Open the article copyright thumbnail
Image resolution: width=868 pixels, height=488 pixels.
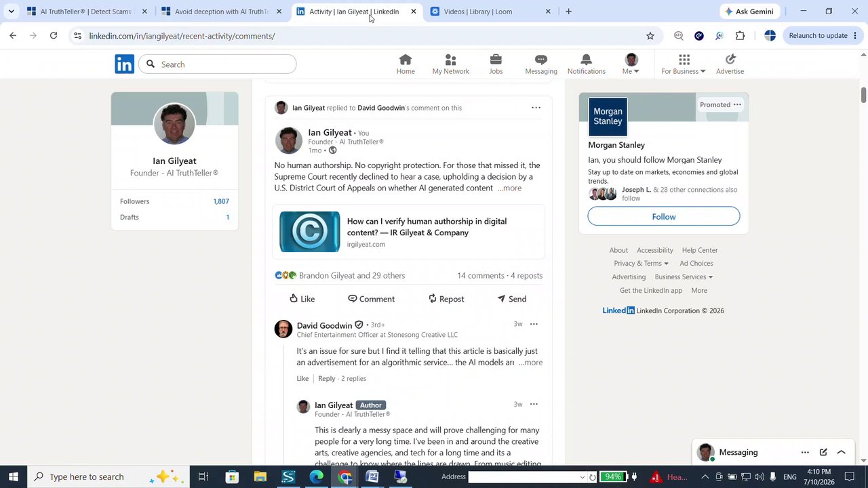click(310, 232)
